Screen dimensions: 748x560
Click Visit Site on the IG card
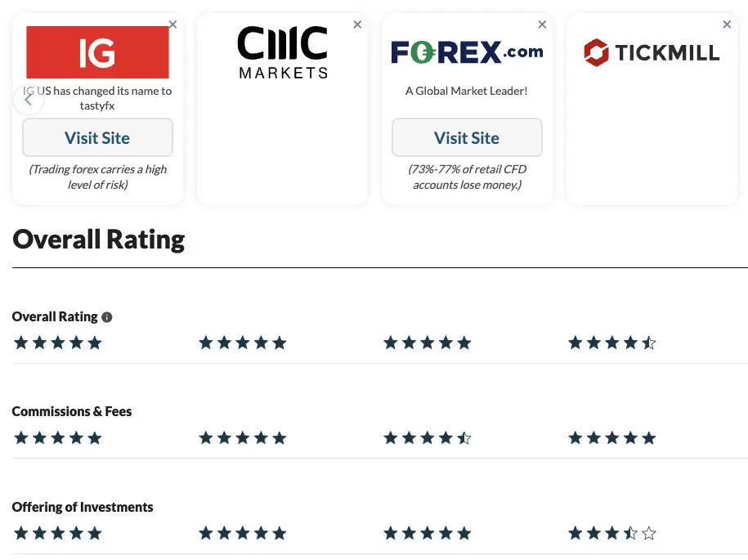pyautogui.click(x=97, y=137)
